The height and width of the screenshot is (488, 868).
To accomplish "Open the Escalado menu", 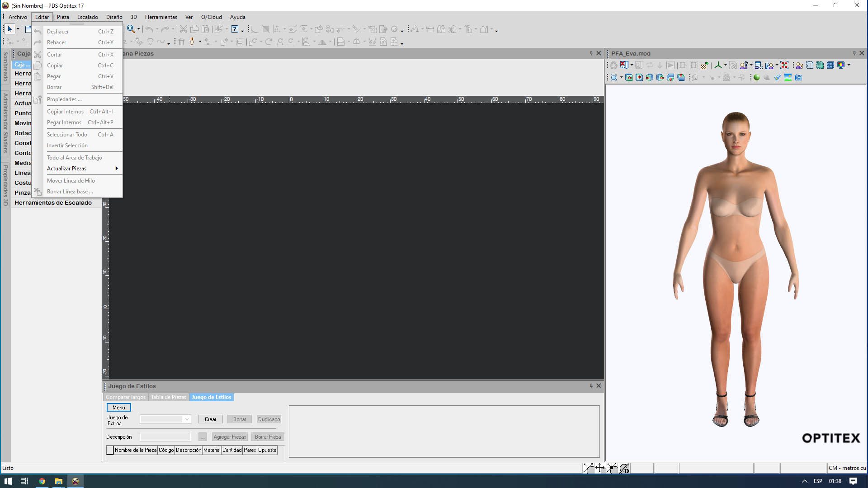I will 87,17.
